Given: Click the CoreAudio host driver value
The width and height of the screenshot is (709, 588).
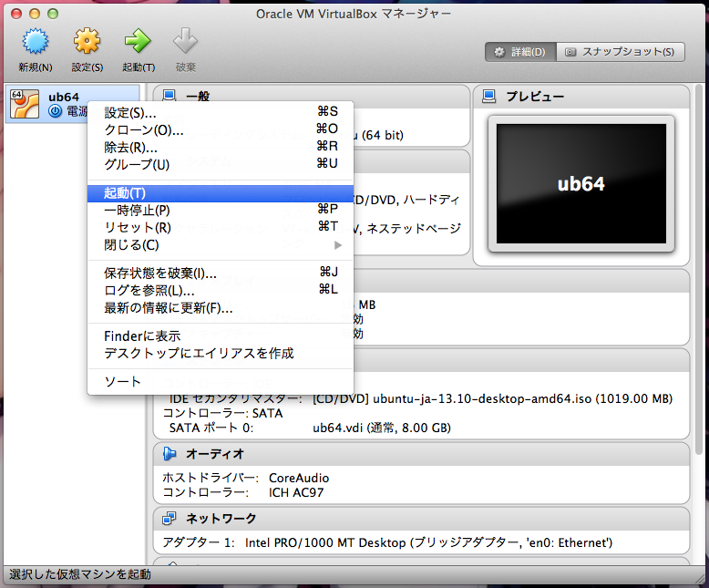Looking at the screenshot, I should pos(299,478).
